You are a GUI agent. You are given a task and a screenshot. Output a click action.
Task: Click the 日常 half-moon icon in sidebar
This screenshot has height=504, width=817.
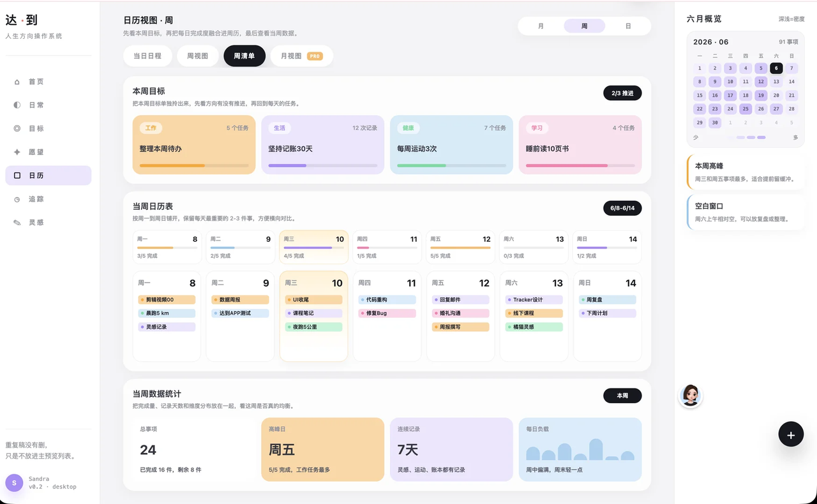click(17, 105)
